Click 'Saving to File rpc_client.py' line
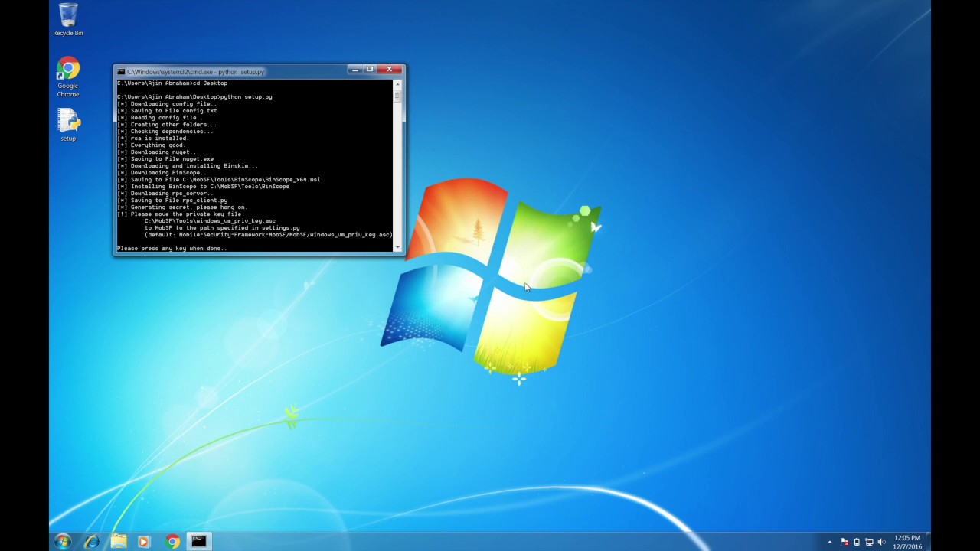Screen dimensions: 980x551 click(x=172, y=201)
